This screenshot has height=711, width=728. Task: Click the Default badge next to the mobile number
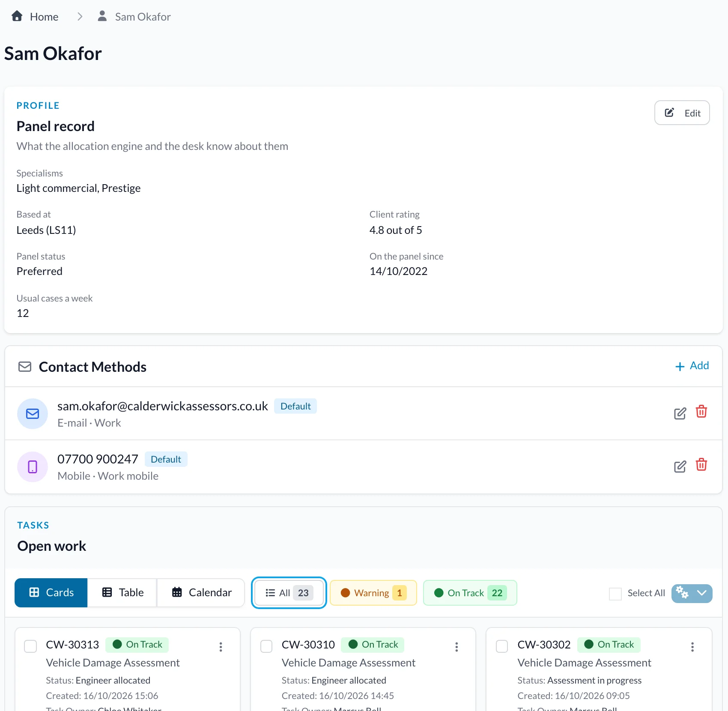[x=166, y=459]
